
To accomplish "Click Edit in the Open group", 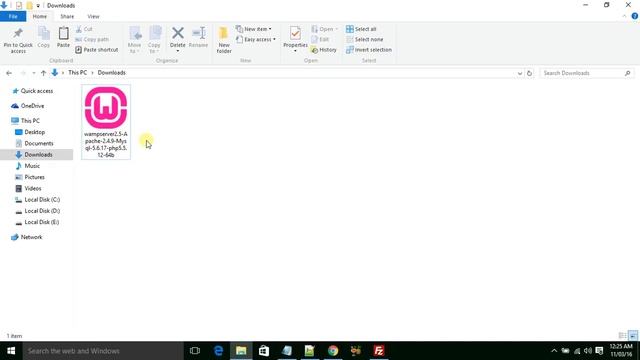I will (320, 39).
